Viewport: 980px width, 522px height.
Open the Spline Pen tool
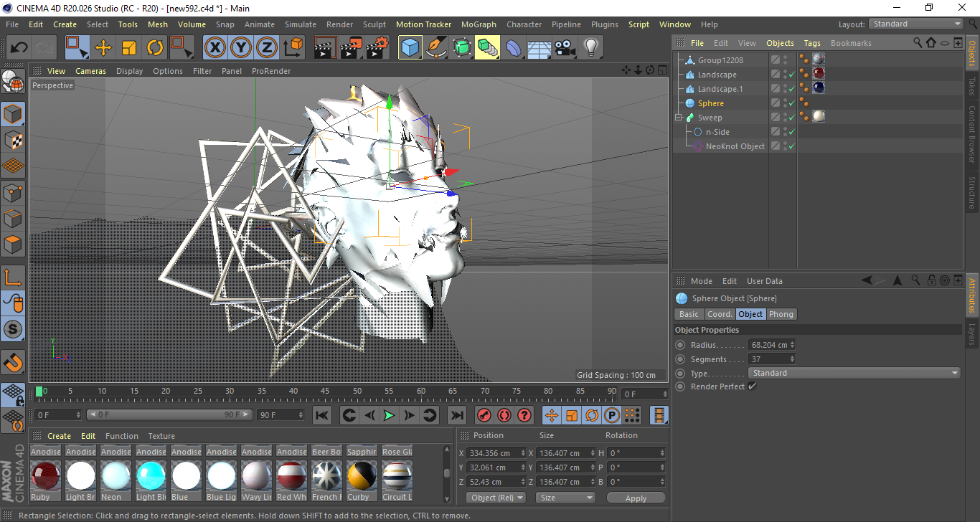[x=435, y=48]
